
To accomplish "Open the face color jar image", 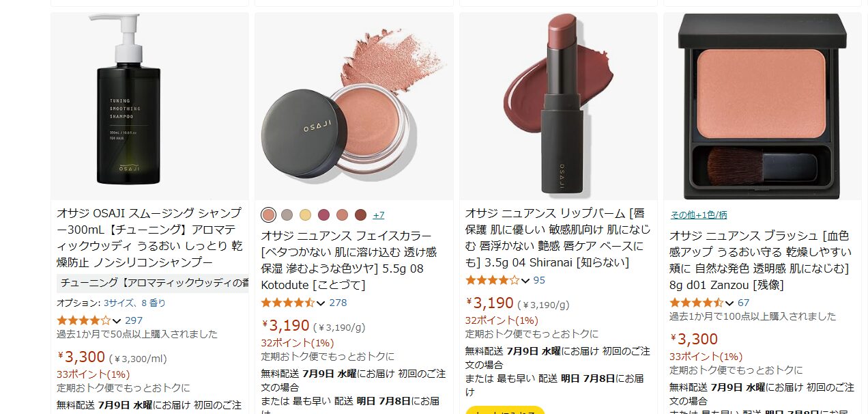I will 354,106.
